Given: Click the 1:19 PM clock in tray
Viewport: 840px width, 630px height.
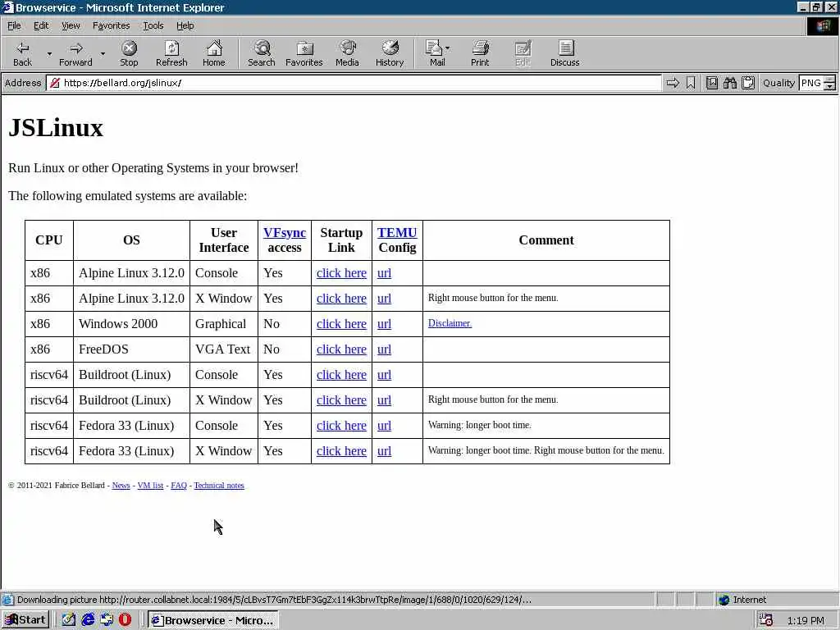Looking at the screenshot, I should point(806,620).
